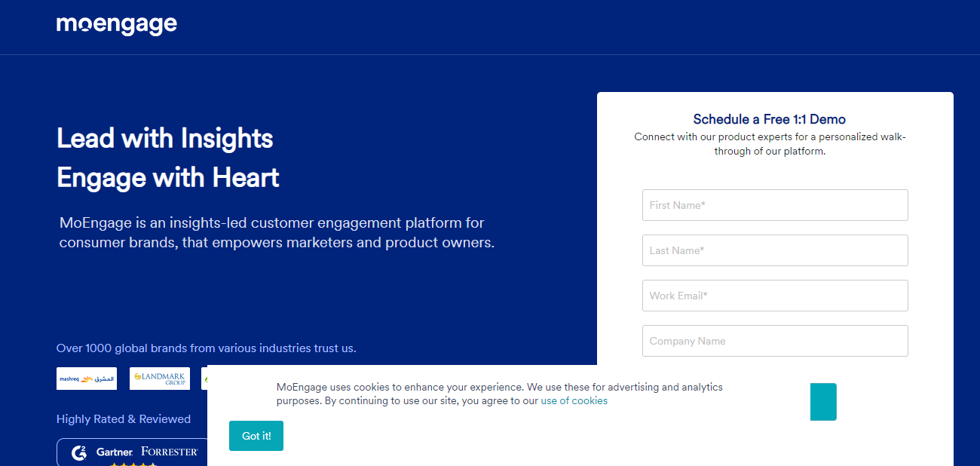The height and width of the screenshot is (466, 980).
Task: Click into the Work Email field
Action: 775,296
